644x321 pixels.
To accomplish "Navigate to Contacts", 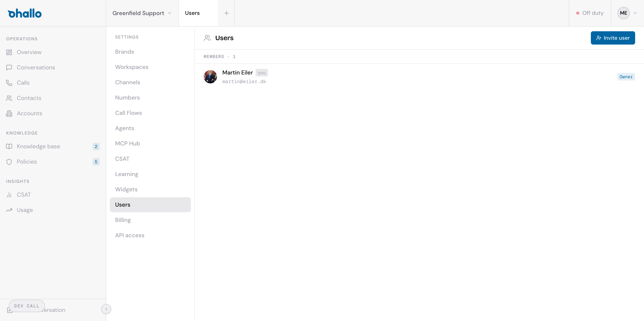I will [x=29, y=98].
